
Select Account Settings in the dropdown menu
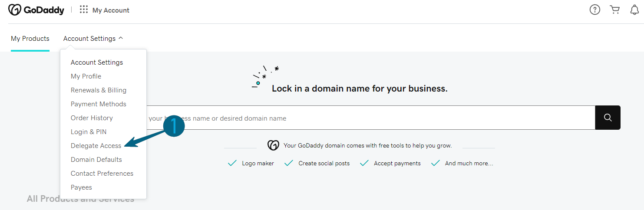(x=97, y=62)
